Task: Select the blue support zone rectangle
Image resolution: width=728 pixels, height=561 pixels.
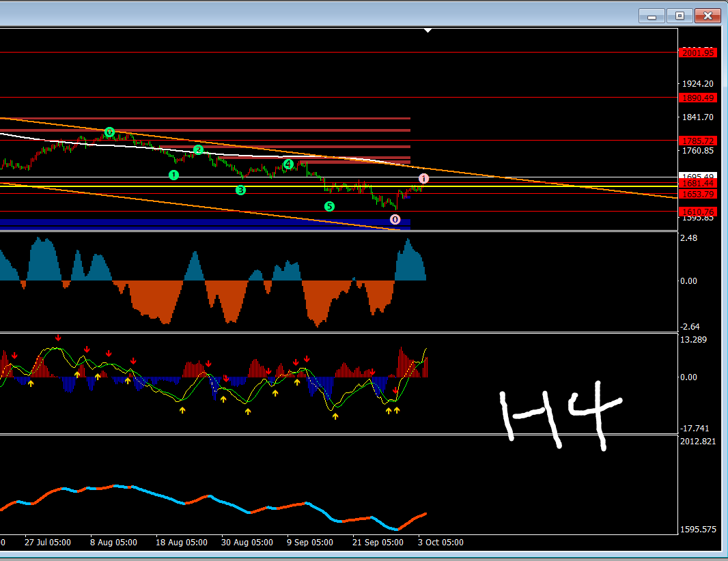Action: (x=205, y=222)
